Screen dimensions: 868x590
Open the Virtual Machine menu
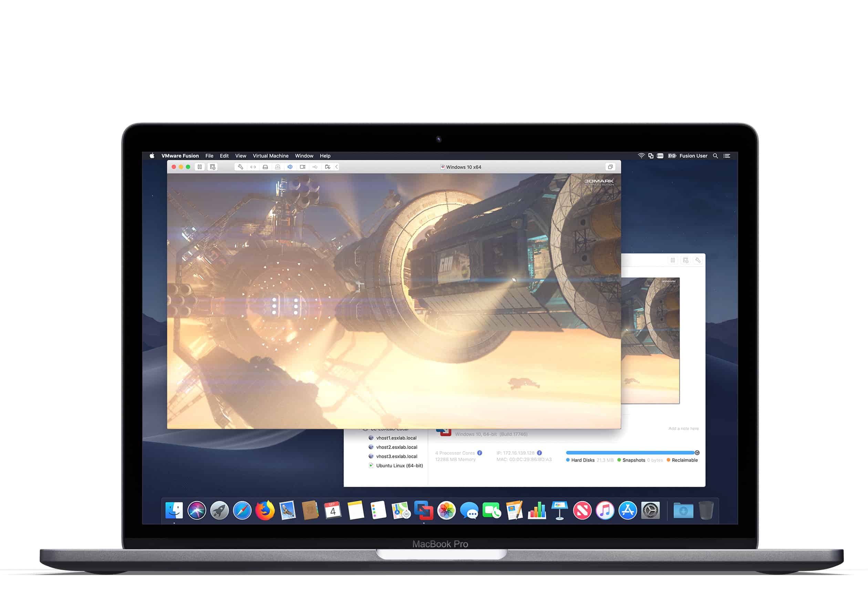270,156
